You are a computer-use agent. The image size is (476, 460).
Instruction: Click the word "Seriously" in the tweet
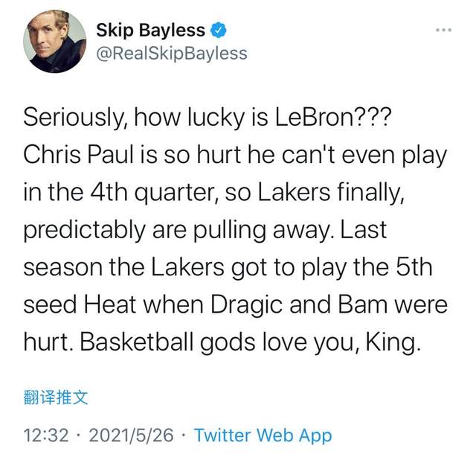(x=70, y=117)
